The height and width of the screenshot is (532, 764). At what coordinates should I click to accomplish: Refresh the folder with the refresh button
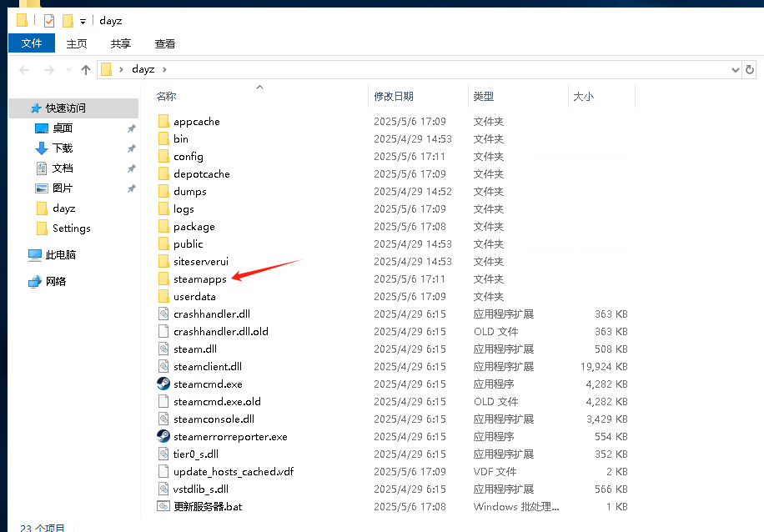749,70
